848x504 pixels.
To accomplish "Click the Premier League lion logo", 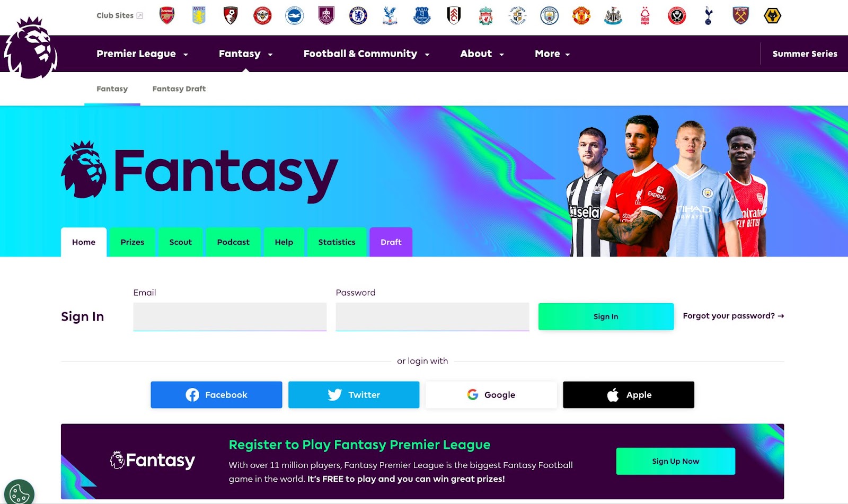I will click(x=31, y=48).
